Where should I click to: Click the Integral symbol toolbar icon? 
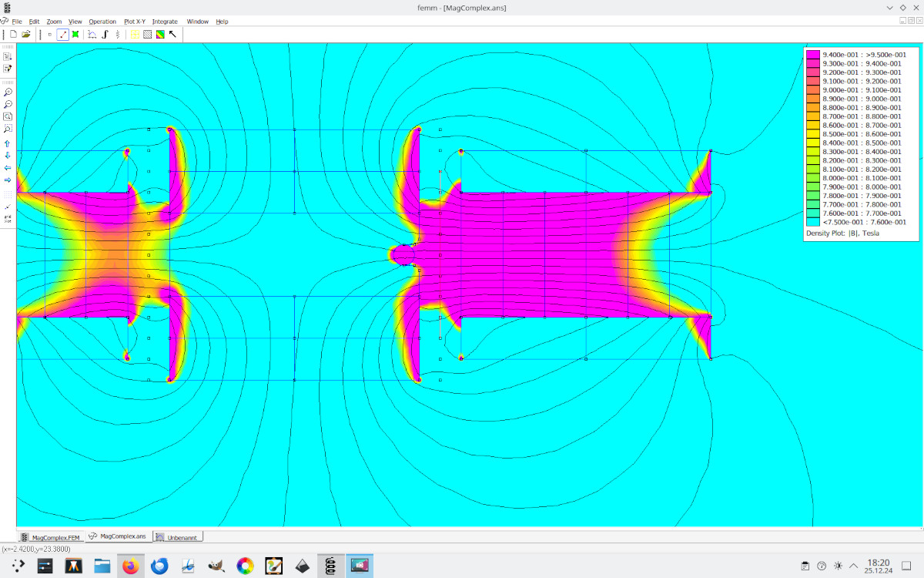105,34
